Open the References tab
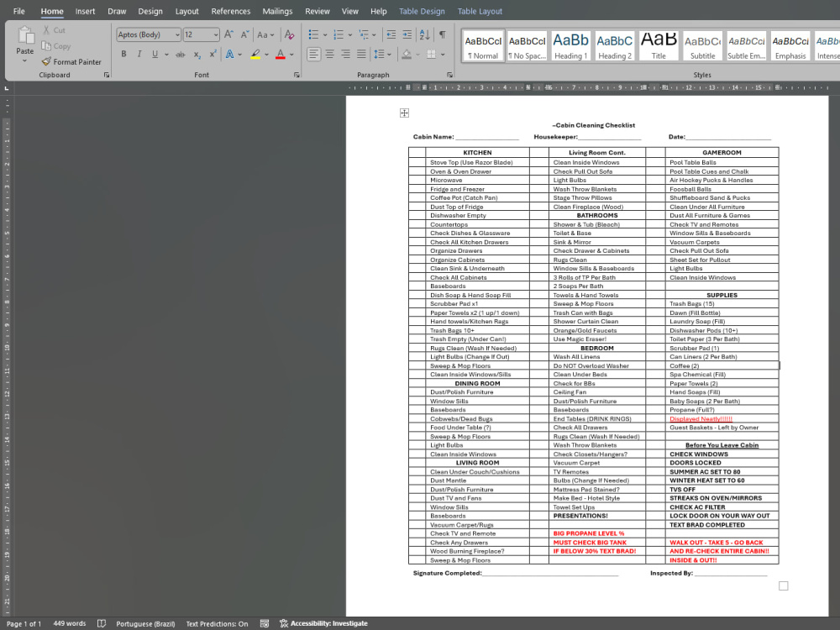The width and height of the screenshot is (840, 630). pyautogui.click(x=231, y=11)
